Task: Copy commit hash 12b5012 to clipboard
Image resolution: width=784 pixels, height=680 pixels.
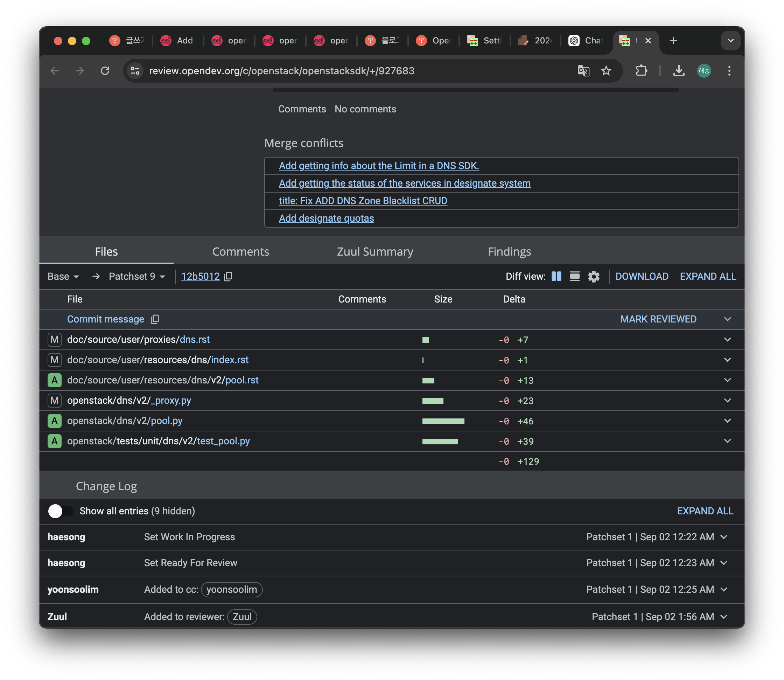Action: [x=228, y=277]
